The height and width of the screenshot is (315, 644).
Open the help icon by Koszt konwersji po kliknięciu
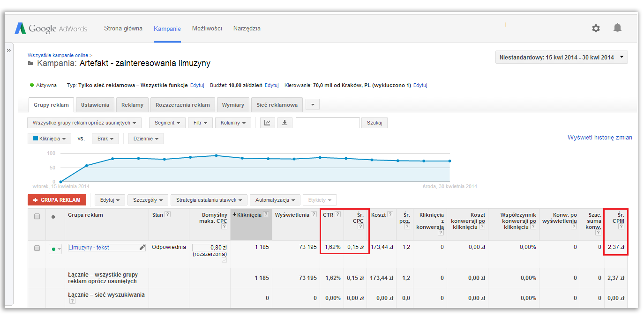(x=482, y=227)
